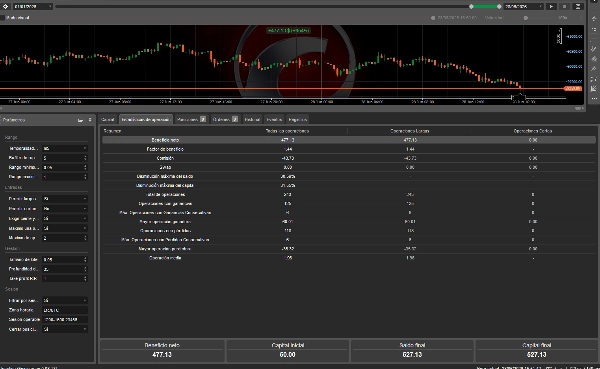Open the backtest end date dropdown
This screenshot has height=369, width=600.
click(x=523, y=7)
